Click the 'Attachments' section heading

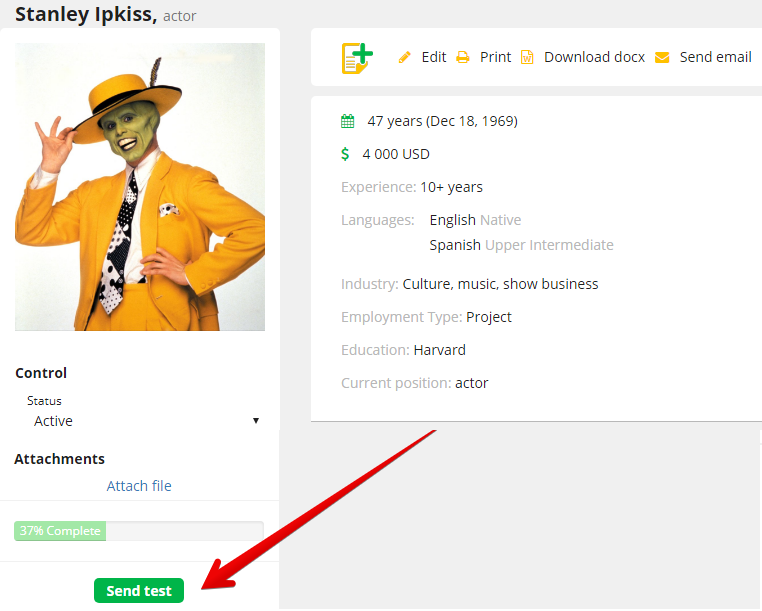click(59, 459)
